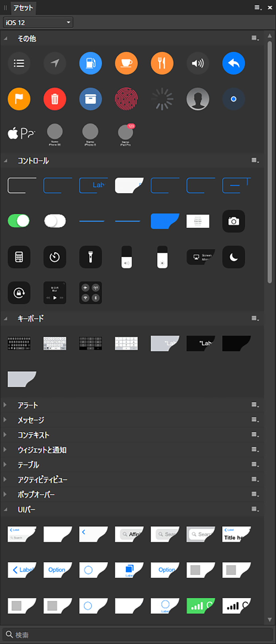Collapse the その他 category
The width and height of the screenshot is (276, 644).
(5, 39)
